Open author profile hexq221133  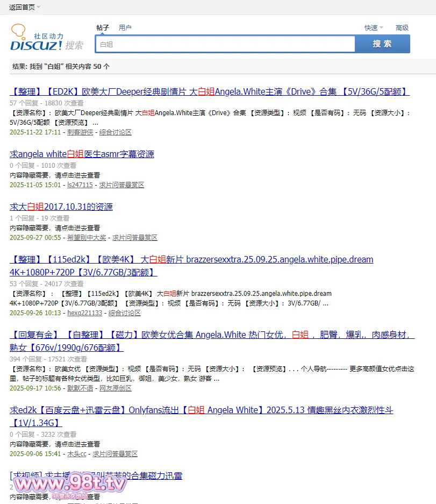pyautogui.click(x=84, y=313)
